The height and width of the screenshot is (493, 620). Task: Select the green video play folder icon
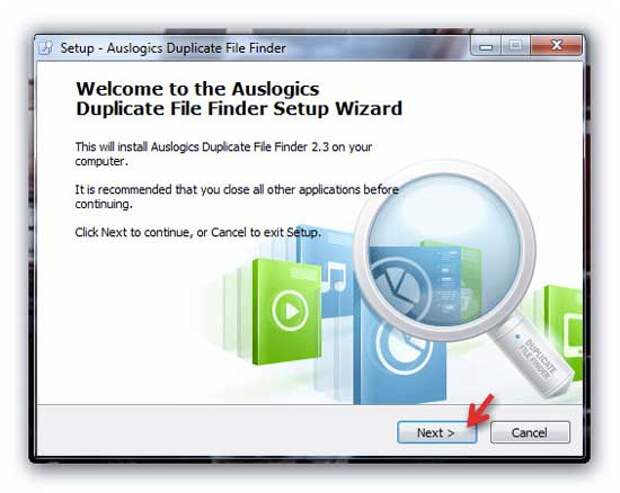287,312
